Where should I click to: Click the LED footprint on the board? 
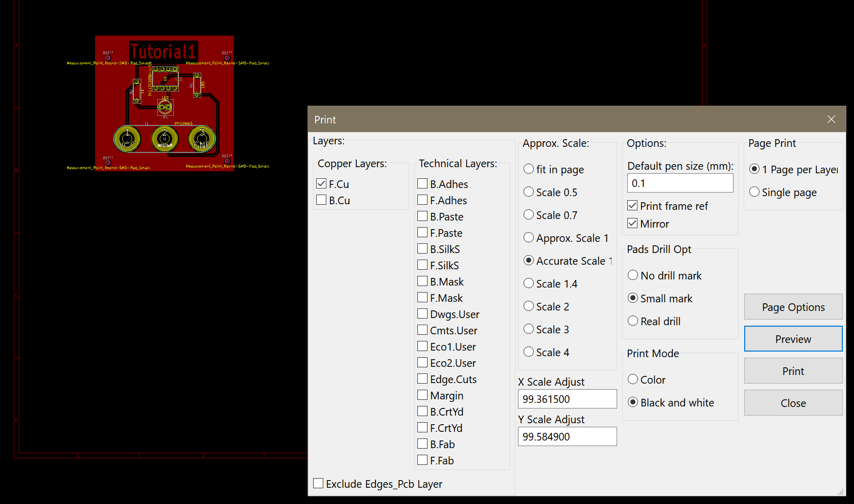(x=165, y=107)
